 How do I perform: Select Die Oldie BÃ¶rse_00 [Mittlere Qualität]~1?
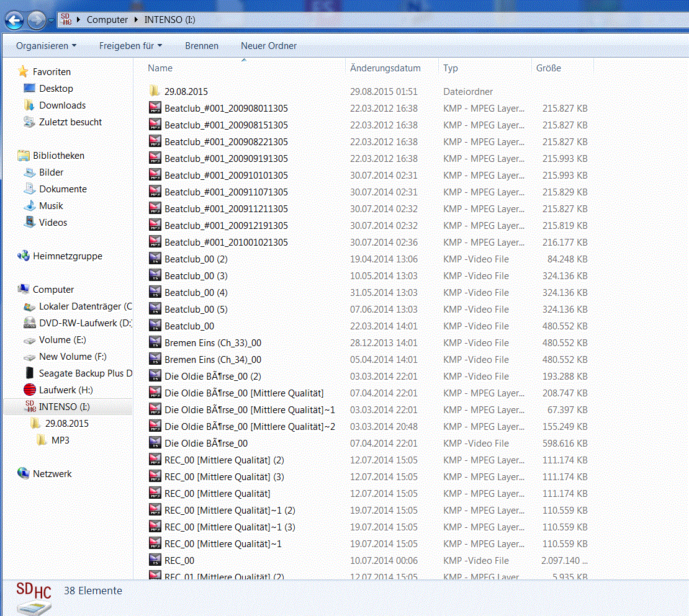click(x=250, y=409)
